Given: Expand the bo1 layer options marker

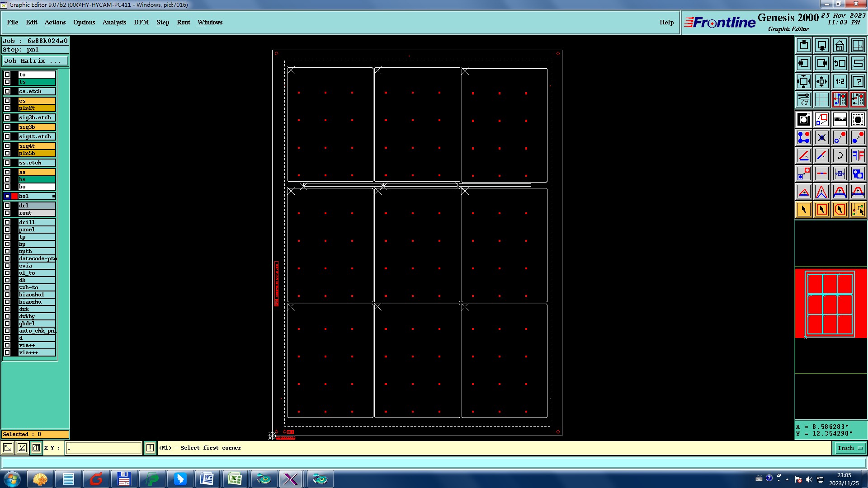Looking at the screenshot, I should (x=53, y=196).
